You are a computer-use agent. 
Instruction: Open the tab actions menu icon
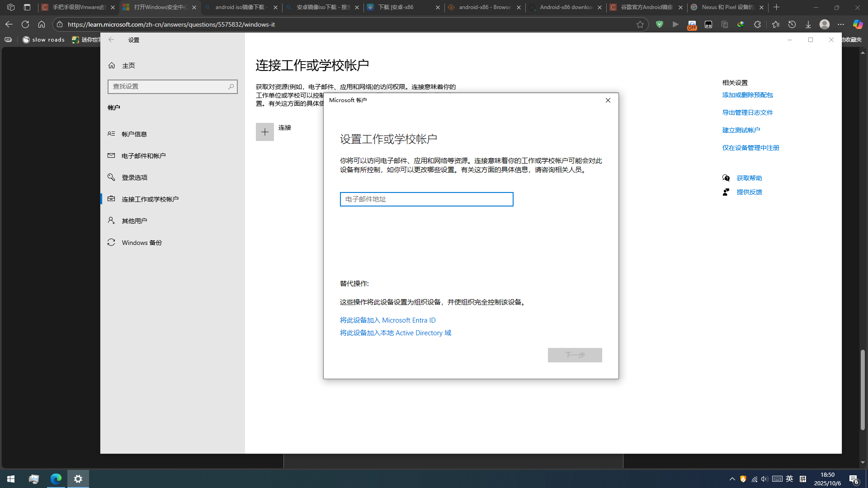pyautogui.click(x=27, y=7)
